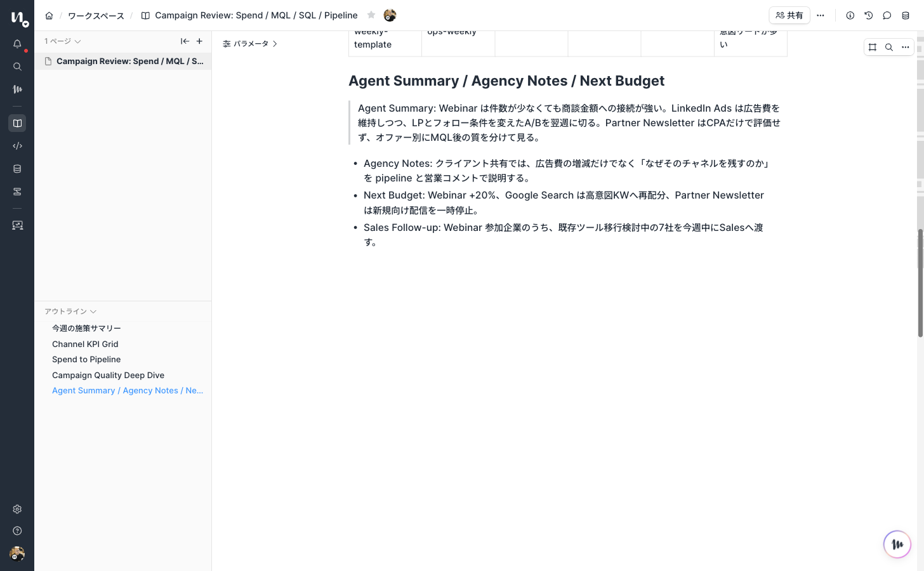The width and height of the screenshot is (924, 571).
Task: Open more options ellipsis in top bar
Action: click(x=821, y=15)
